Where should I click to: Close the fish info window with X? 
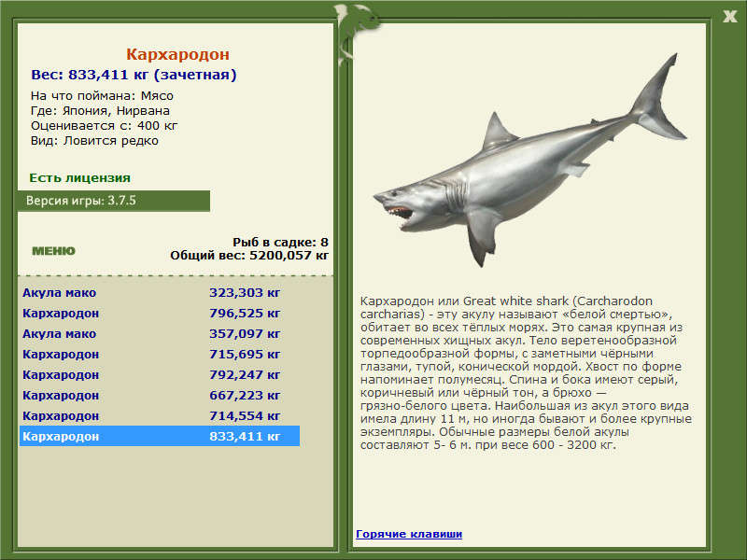pyautogui.click(x=729, y=17)
